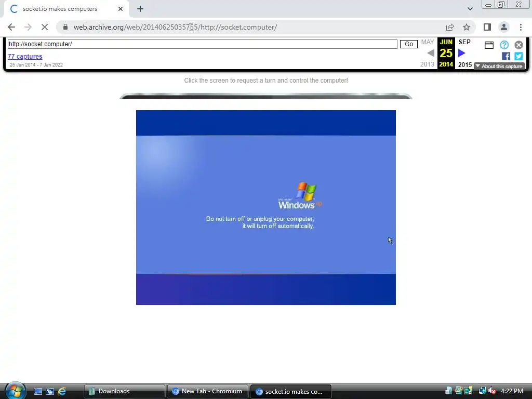Bookmark this page with the star

(467, 27)
